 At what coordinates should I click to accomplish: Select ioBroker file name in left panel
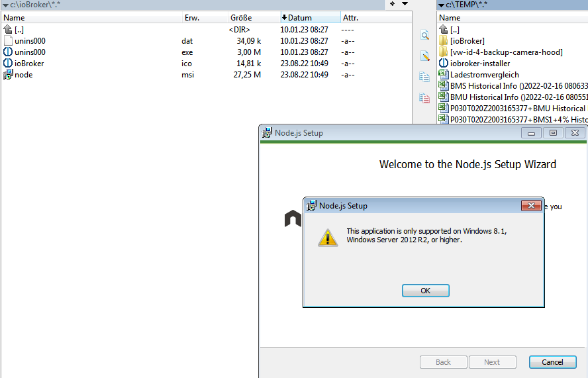(x=29, y=64)
